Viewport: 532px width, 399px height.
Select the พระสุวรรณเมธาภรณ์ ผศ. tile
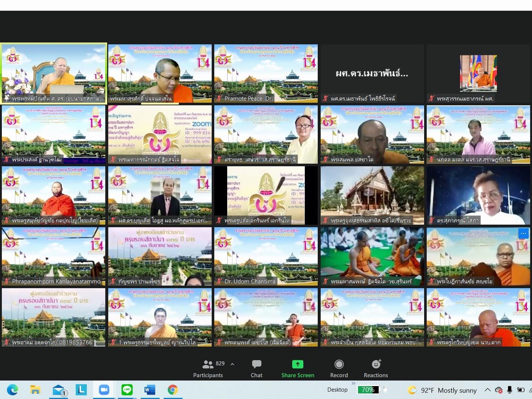tap(478, 74)
